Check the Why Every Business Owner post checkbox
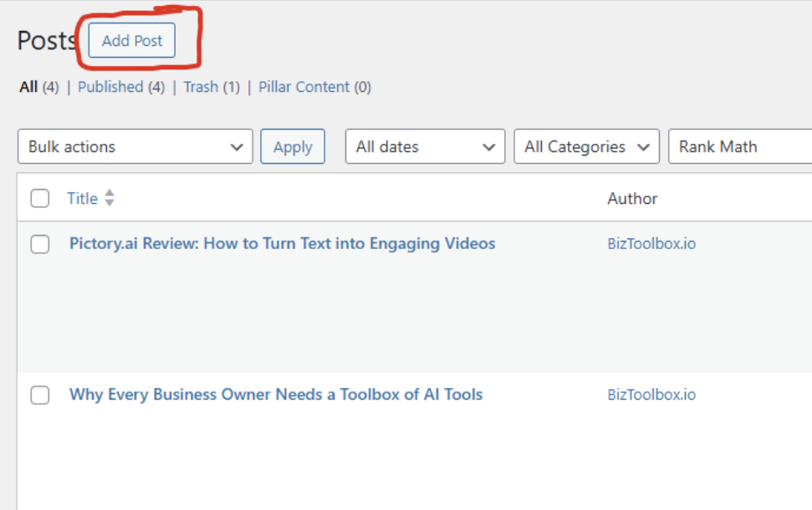Image resolution: width=812 pixels, height=510 pixels. (x=39, y=395)
